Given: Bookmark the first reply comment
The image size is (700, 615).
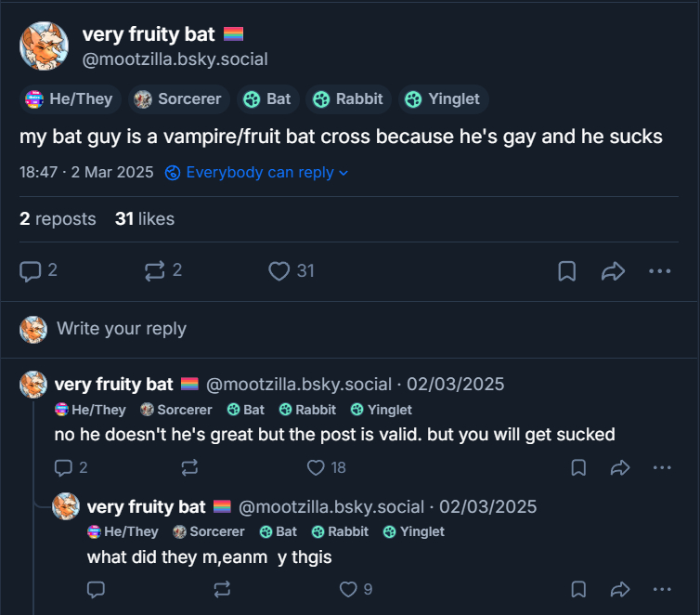Looking at the screenshot, I should click(578, 467).
